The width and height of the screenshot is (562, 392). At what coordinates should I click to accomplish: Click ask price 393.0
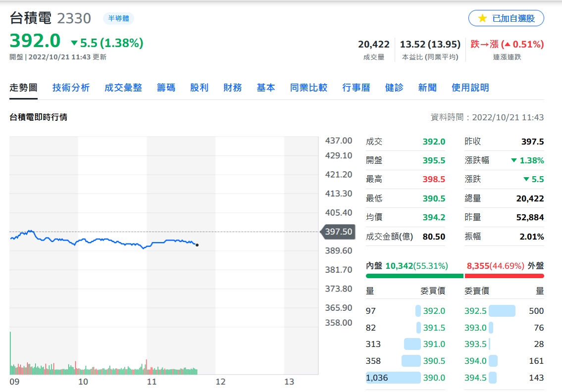pyautogui.click(x=476, y=328)
